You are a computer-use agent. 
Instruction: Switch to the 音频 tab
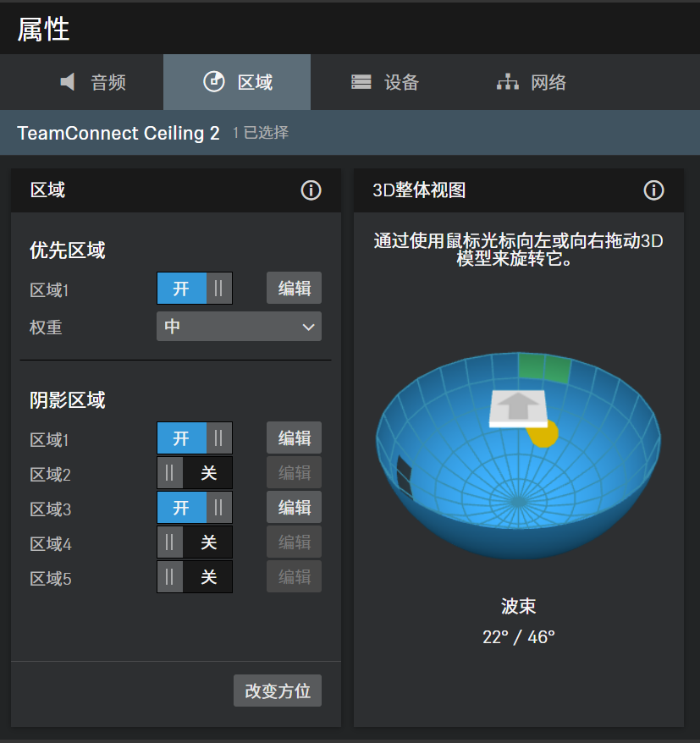pyautogui.click(x=93, y=82)
